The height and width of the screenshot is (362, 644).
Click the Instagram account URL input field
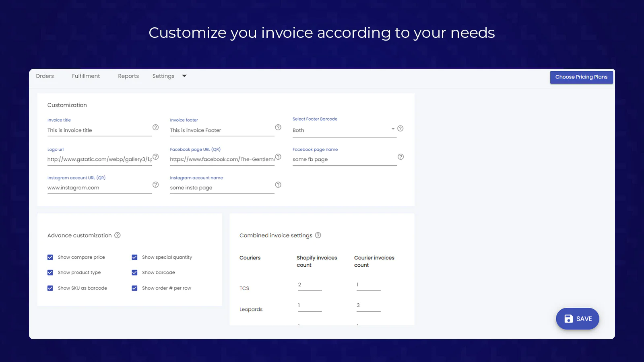(x=99, y=188)
